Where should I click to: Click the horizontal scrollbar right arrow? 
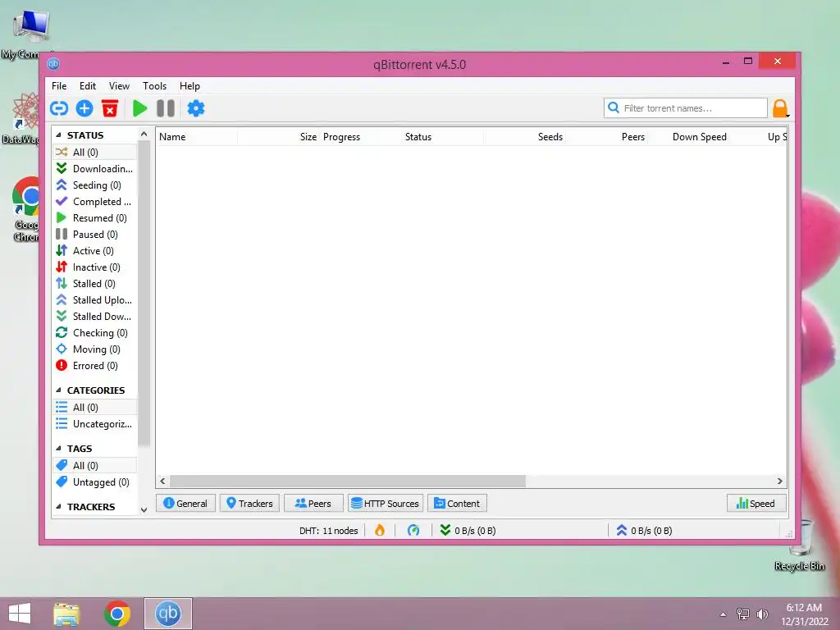point(779,481)
